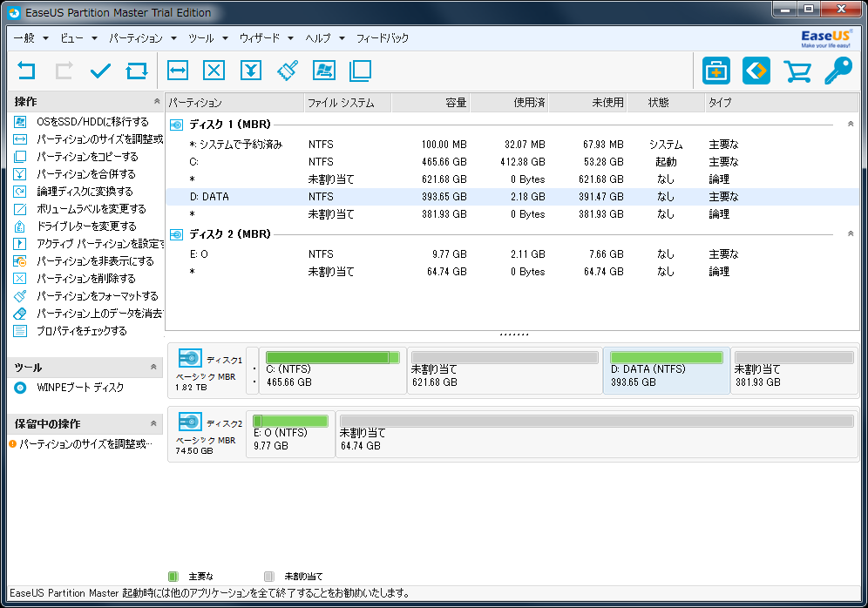
Task: Click the EaseUS logo
Action: pyautogui.click(x=826, y=38)
